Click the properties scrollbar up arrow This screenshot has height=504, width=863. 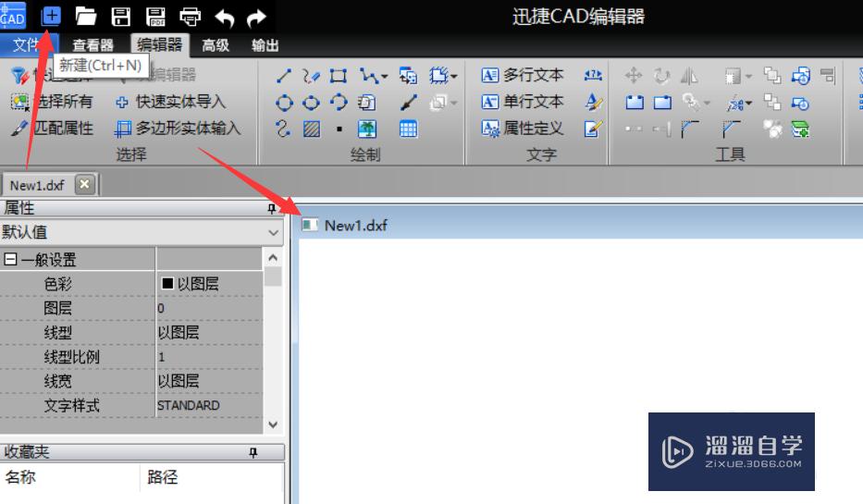pos(273,257)
